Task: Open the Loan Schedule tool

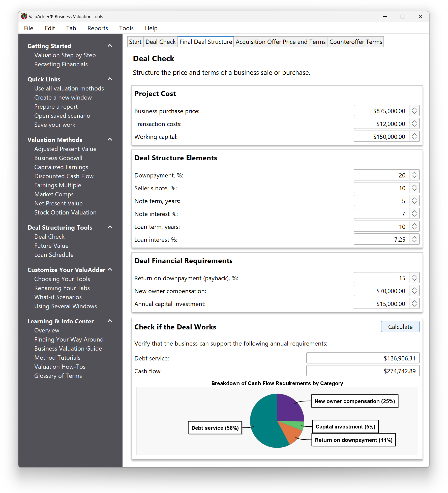Action: (x=54, y=255)
